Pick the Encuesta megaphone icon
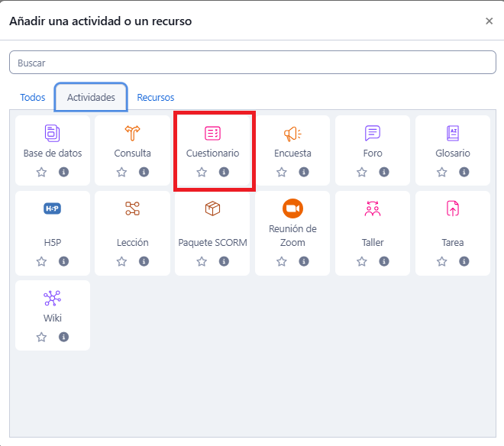Image resolution: width=504 pixels, height=446 pixels. pyautogui.click(x=292, y=134)
